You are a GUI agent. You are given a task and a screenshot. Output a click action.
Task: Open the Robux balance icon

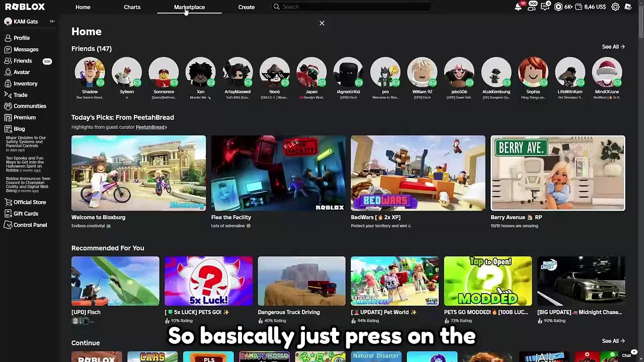pos(558,7)
